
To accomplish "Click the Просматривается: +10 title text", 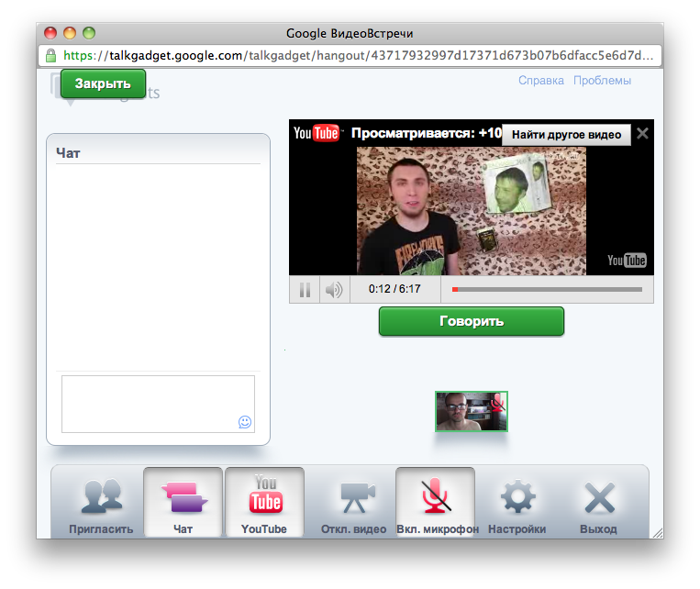I will tap(427, 133).
